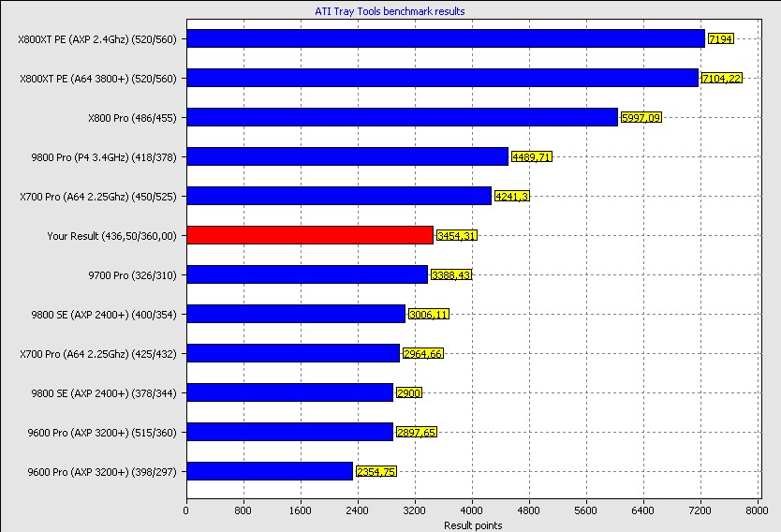Click the blue bar for 9700 Pro (326/310)

307,274
